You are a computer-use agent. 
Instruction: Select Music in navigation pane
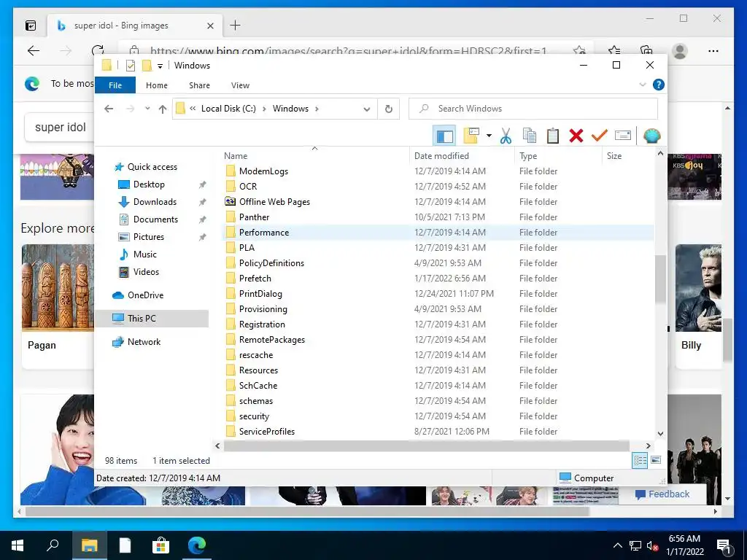click(145, 254)
